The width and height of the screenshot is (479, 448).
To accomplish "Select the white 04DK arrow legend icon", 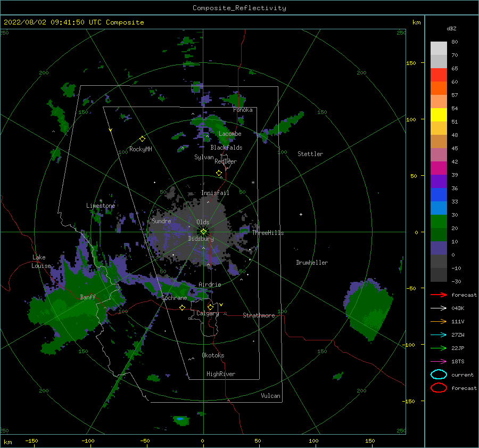I will point(439,308).
